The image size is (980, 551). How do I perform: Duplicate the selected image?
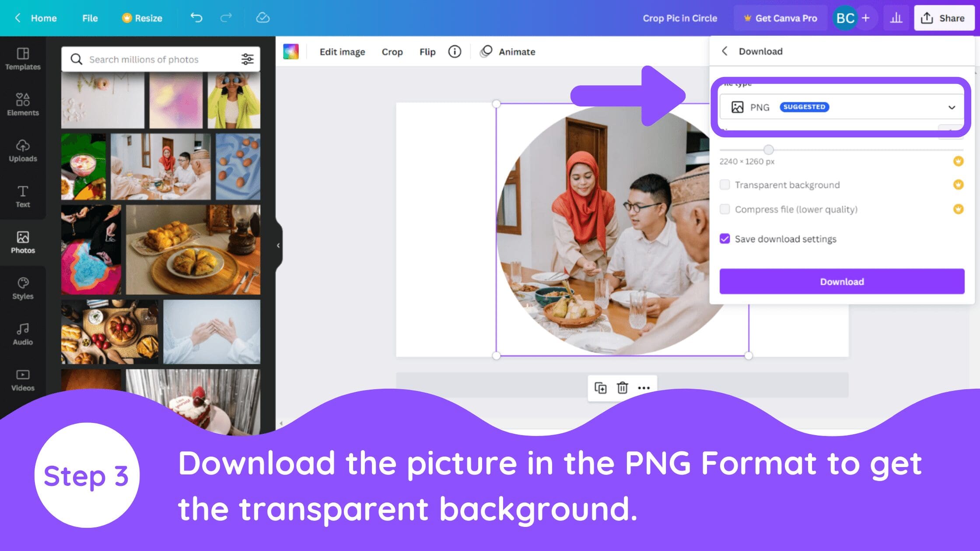(x=601, y=387)
